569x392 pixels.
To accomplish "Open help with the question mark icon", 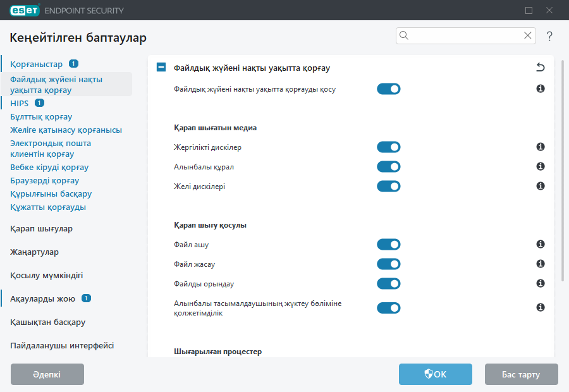I will point(549,36).
